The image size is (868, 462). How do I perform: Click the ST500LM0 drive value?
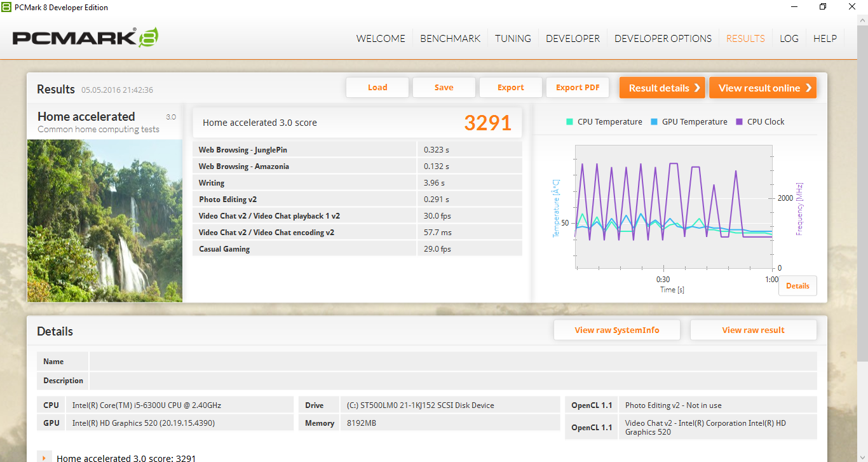point(420,405)
